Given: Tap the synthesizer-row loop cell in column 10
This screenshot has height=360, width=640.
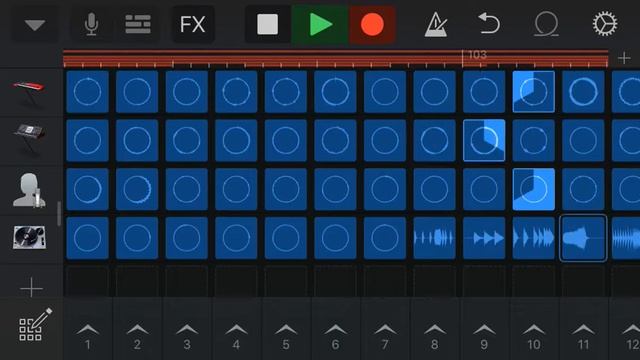Looking at the screenshot, I should (533, 140).
